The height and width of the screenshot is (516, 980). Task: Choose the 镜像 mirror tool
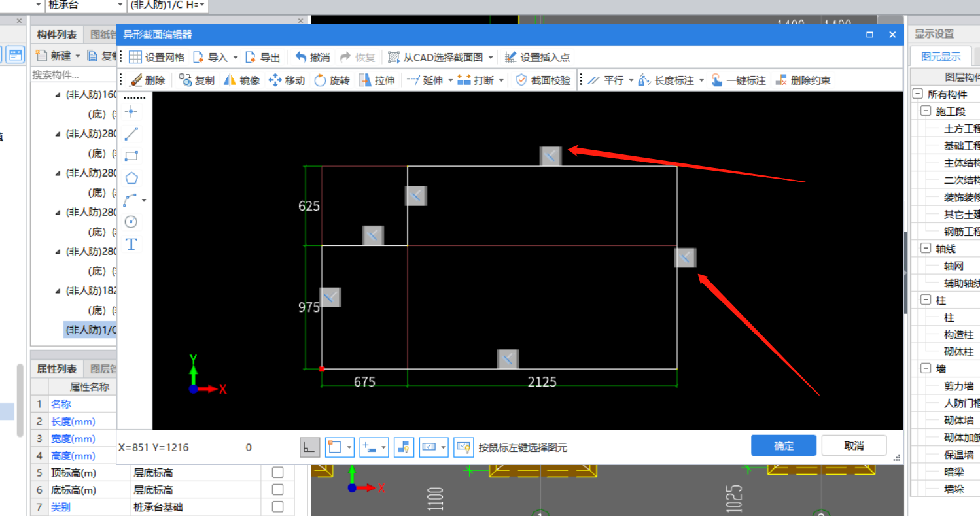241,80
